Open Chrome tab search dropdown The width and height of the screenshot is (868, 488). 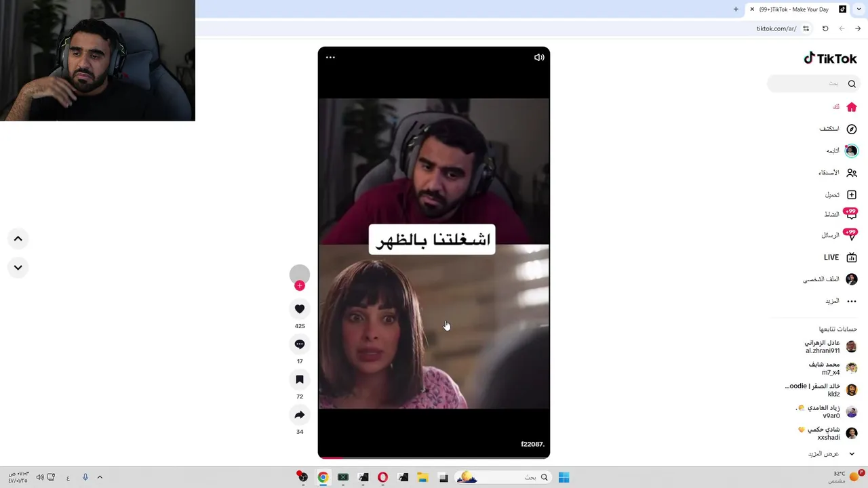pyautogui.click(x=859, y=9)
